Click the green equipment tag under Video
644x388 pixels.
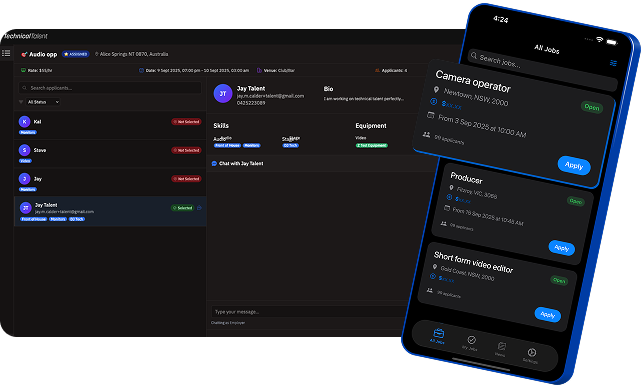(372, 145)
